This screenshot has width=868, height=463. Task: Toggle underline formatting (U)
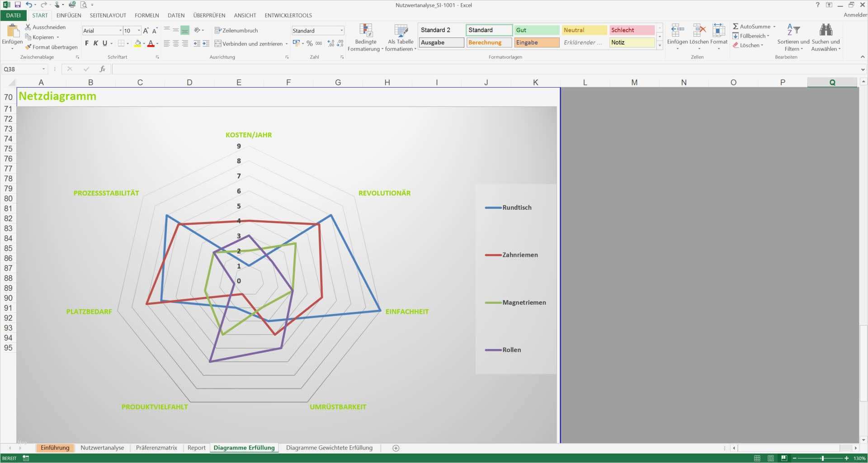(105, 43)
